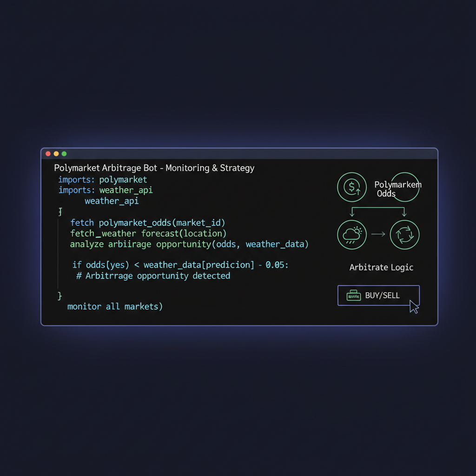Select the empty circle beside Polymarkem Odds
This screenshot has width=476, height=476.
[405, 186]
